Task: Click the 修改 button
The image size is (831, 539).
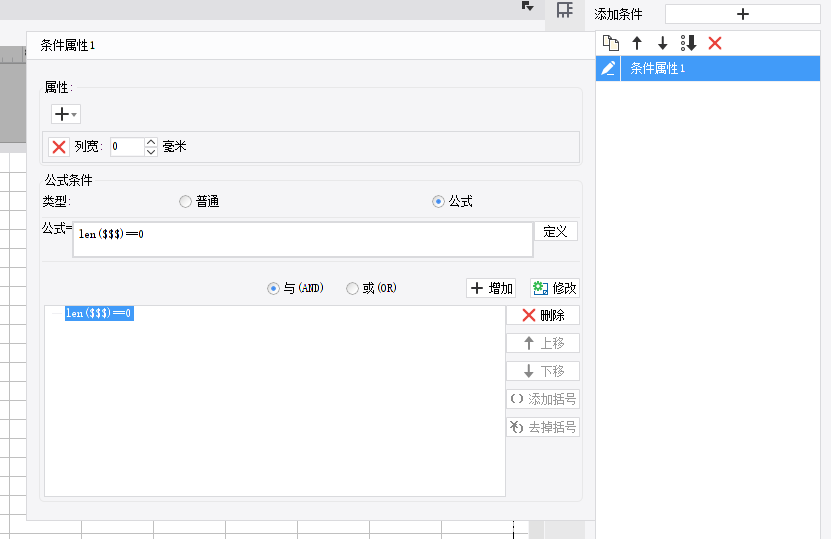Action: 555,288
